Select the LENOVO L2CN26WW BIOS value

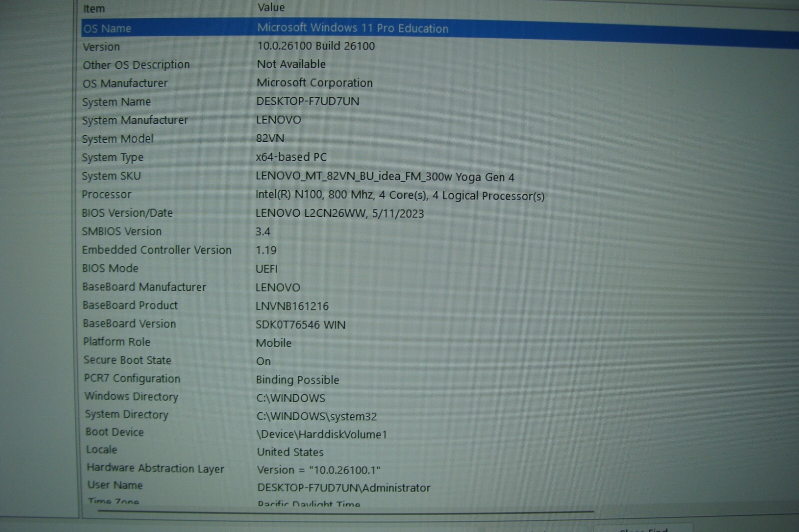click(340, 214)
